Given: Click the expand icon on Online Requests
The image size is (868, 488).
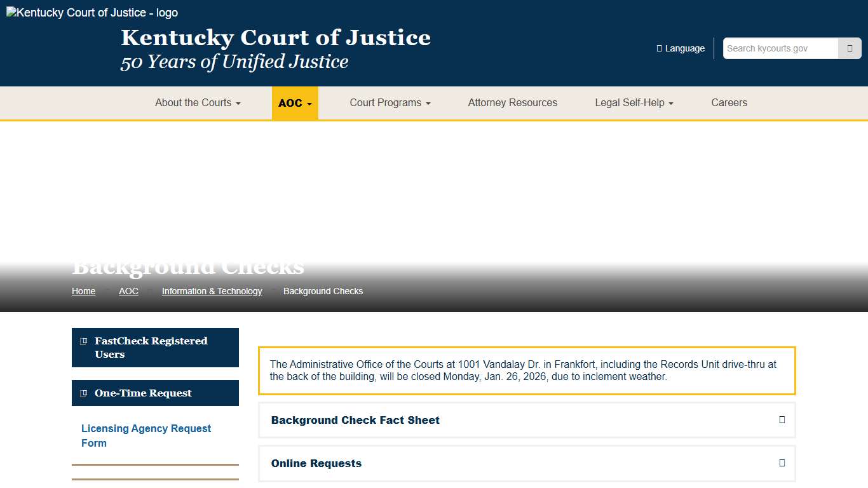Looking at the screenshot, I should (x=782, y=463).
